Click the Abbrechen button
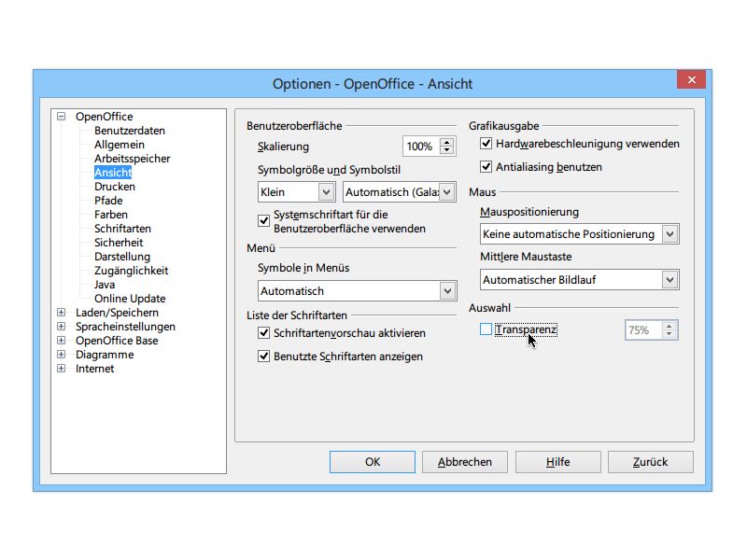747x560 pixels. tap(465, 462)
